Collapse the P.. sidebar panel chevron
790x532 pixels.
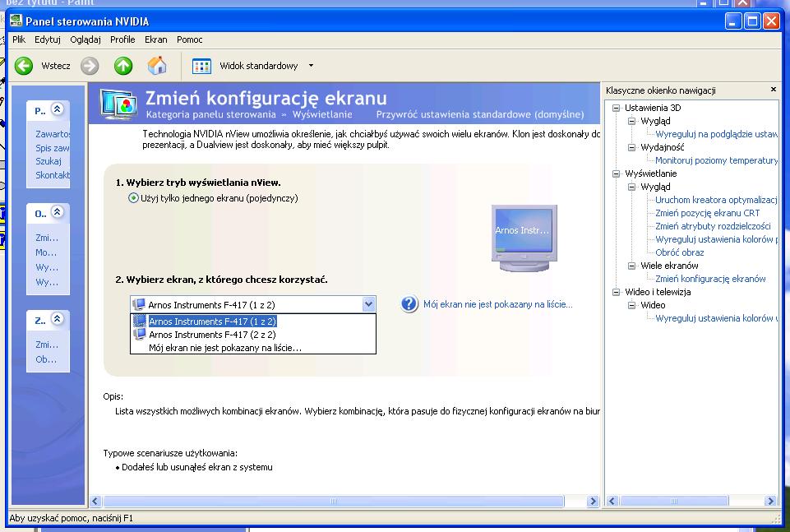coord(58,109)
